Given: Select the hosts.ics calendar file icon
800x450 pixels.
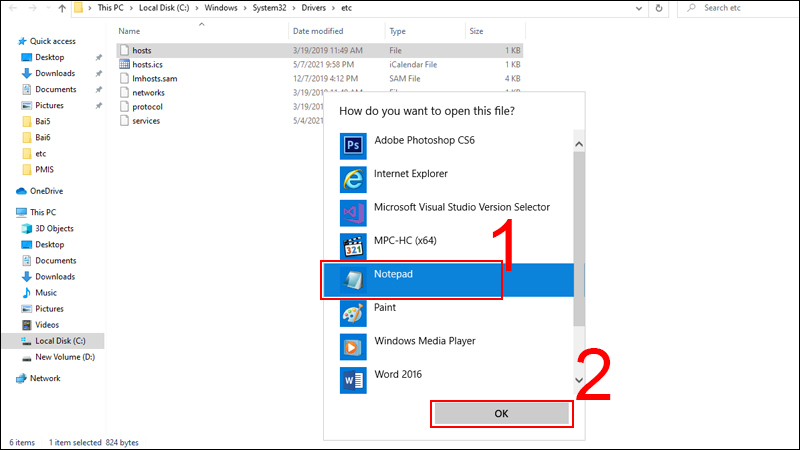Looking at the screenshot, I should (x=124, y=64).
